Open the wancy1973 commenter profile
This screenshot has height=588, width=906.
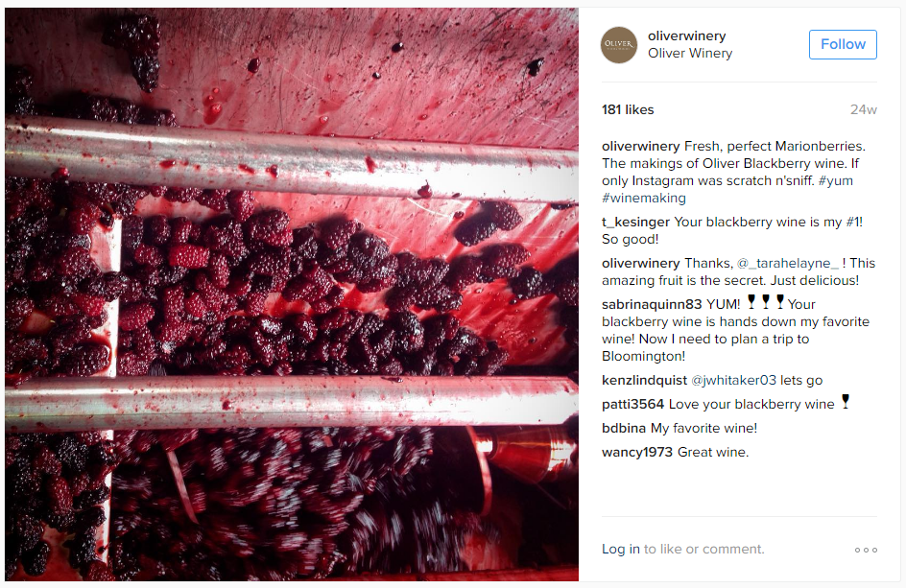pyautogui.click(x=636, y=452)
